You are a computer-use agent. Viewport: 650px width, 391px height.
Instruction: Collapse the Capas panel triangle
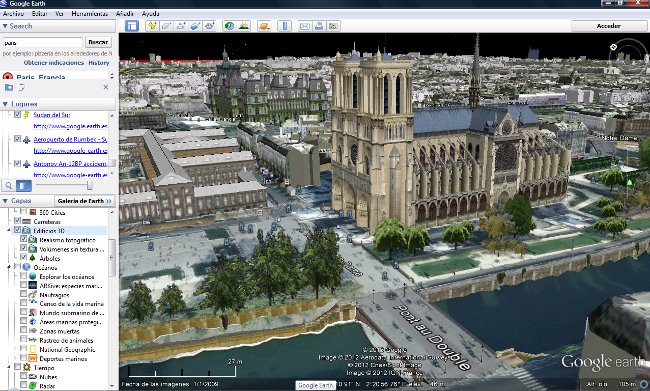(x=5, y=201)
